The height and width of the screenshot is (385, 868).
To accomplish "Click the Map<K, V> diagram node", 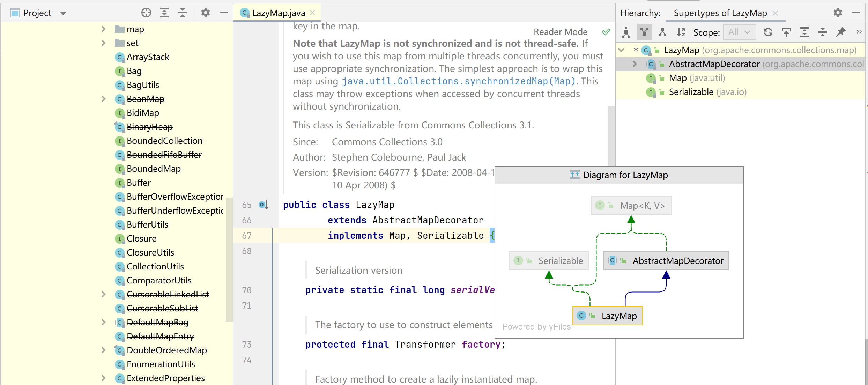I will click(631, 206).
